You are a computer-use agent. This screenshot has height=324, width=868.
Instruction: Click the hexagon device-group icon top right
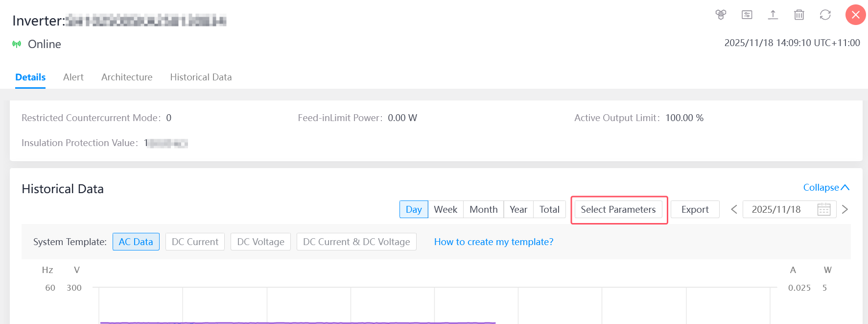point(721,15)
